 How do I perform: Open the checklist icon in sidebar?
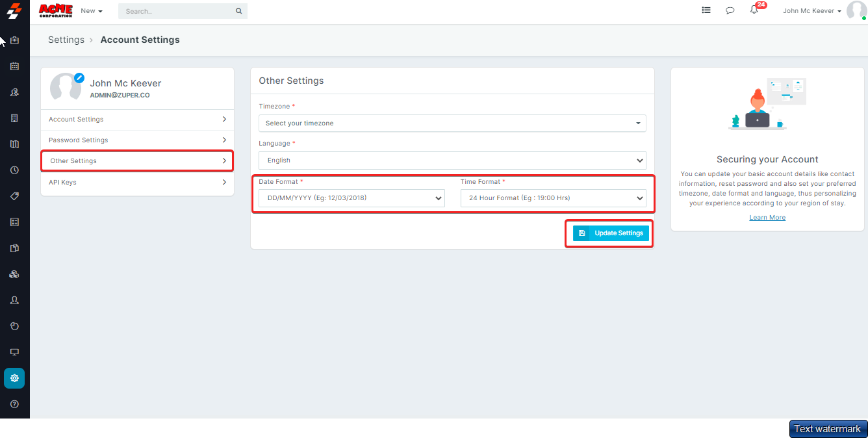coord(14,222)
